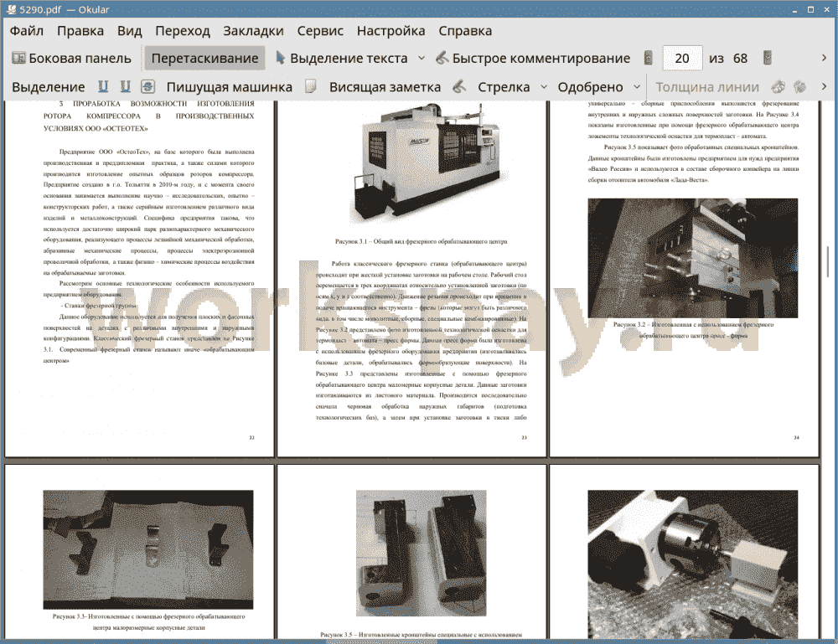Click the second color palette icon
This screenshot has height=644, width=838.
[x=799, y=86]
